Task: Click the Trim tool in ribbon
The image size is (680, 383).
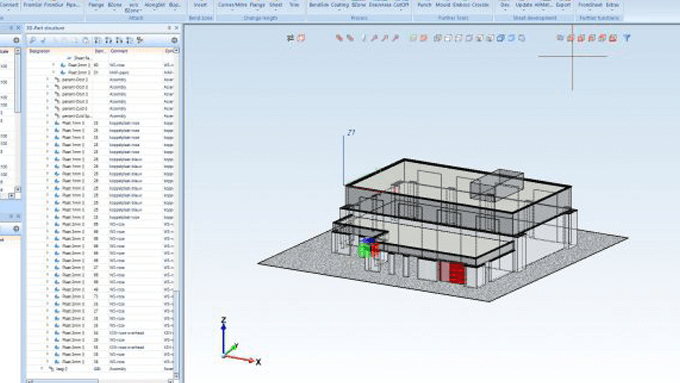Action: [294, 5]
